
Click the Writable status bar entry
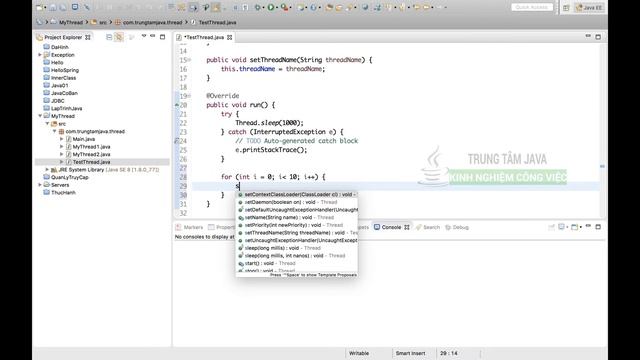[359, 353]
